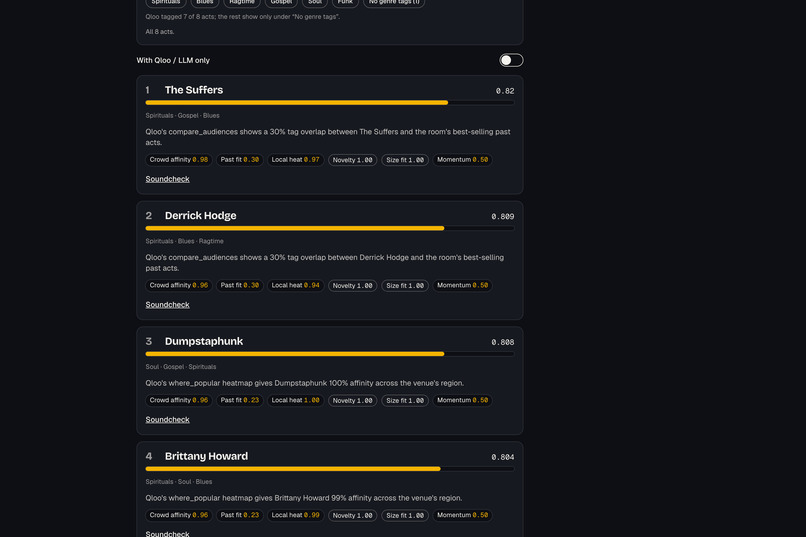Click Novelty 1.00 chip on Derrick Hodge card
The width and height of the screenshot is (806, 537).
pos(353,286)
